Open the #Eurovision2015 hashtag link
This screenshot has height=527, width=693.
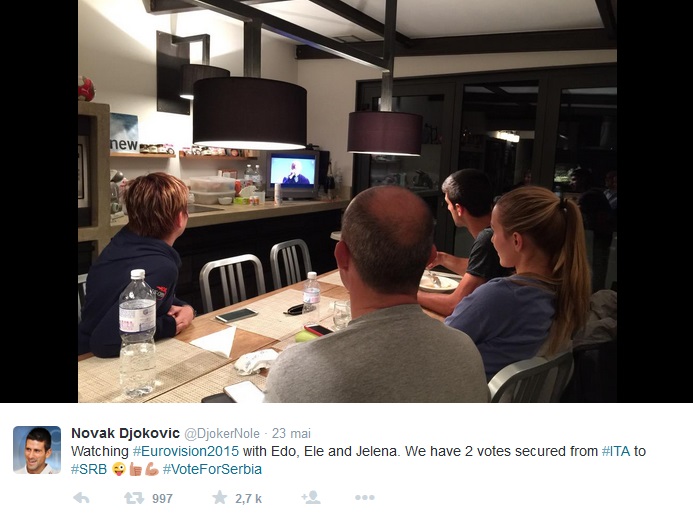186,451
